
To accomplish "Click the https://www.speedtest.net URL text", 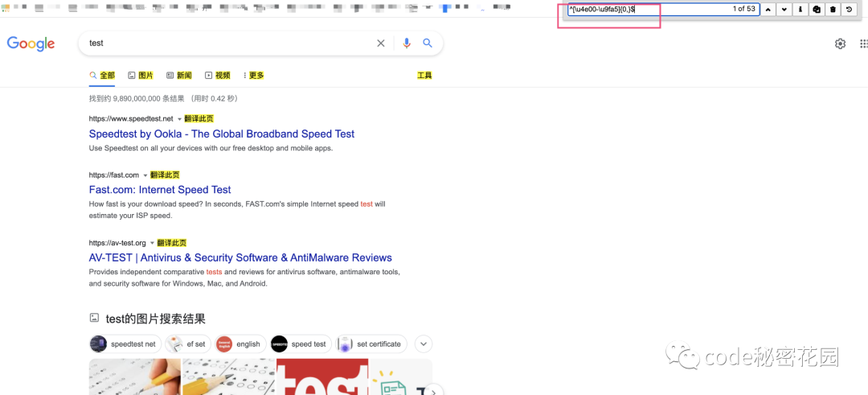I will 131,118.
